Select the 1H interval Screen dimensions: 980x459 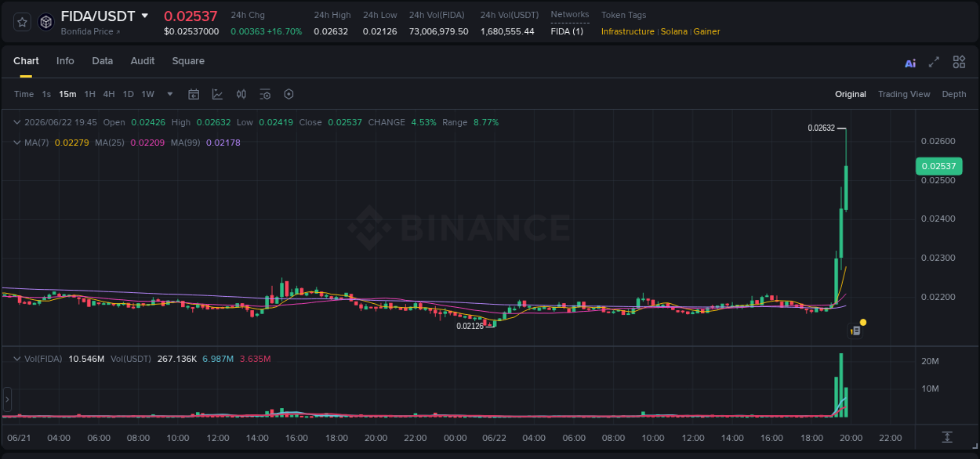(89, 94)
